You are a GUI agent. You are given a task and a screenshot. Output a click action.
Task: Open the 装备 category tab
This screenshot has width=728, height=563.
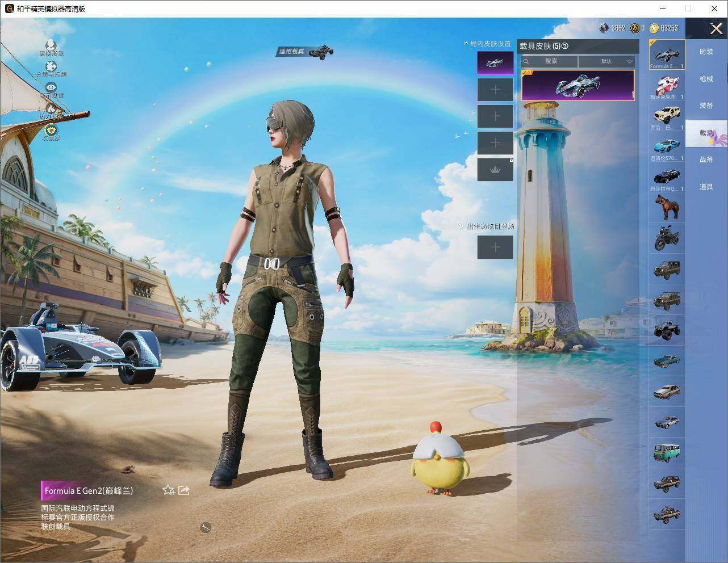coord(706,106)
